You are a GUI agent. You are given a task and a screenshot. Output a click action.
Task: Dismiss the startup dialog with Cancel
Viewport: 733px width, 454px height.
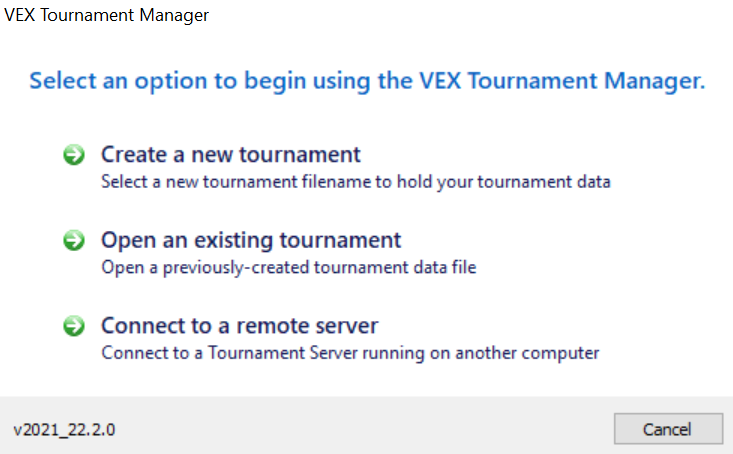pyautogui.click(x=667, y=429)
